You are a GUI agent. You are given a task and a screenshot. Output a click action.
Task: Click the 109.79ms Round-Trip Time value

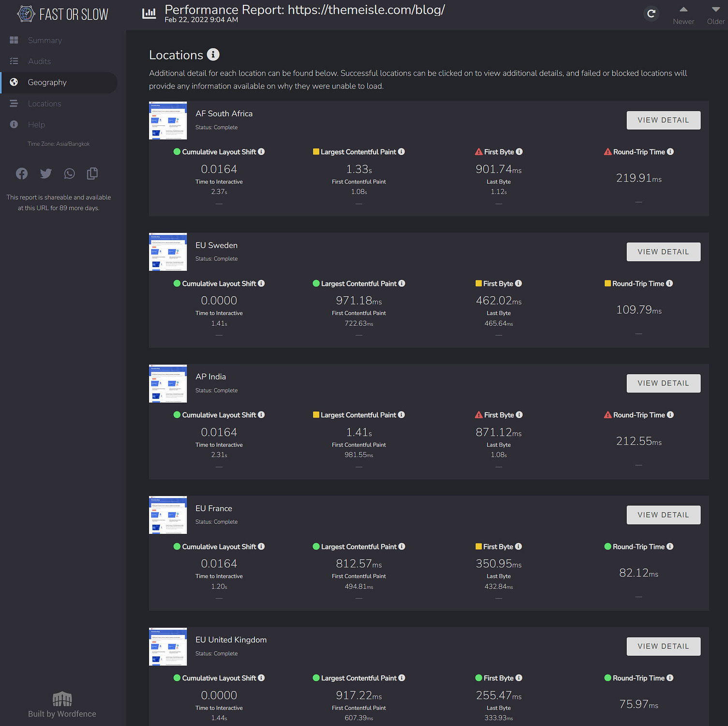[639, 310]
